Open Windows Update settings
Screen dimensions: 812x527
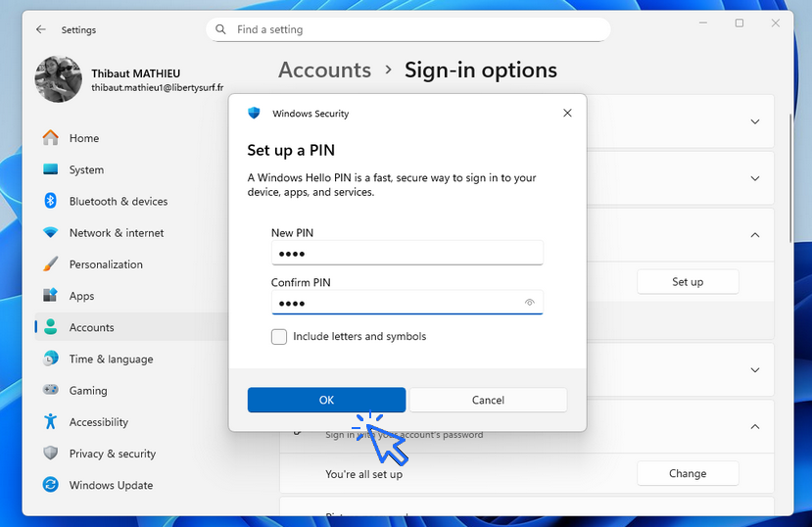point(132,485)
